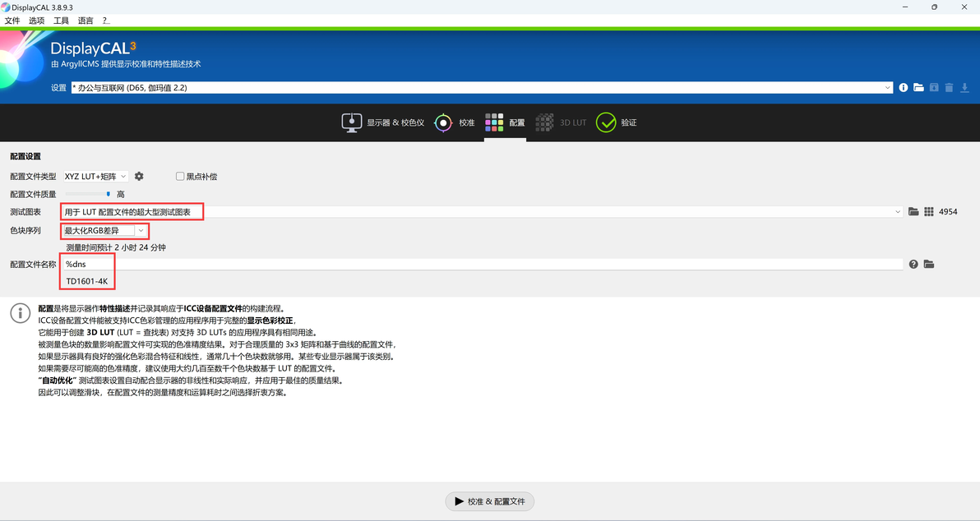Switch to the 验证 tab
Image resolution: width=980 pixels, height=521 pixels.
(x=617, y=122)
